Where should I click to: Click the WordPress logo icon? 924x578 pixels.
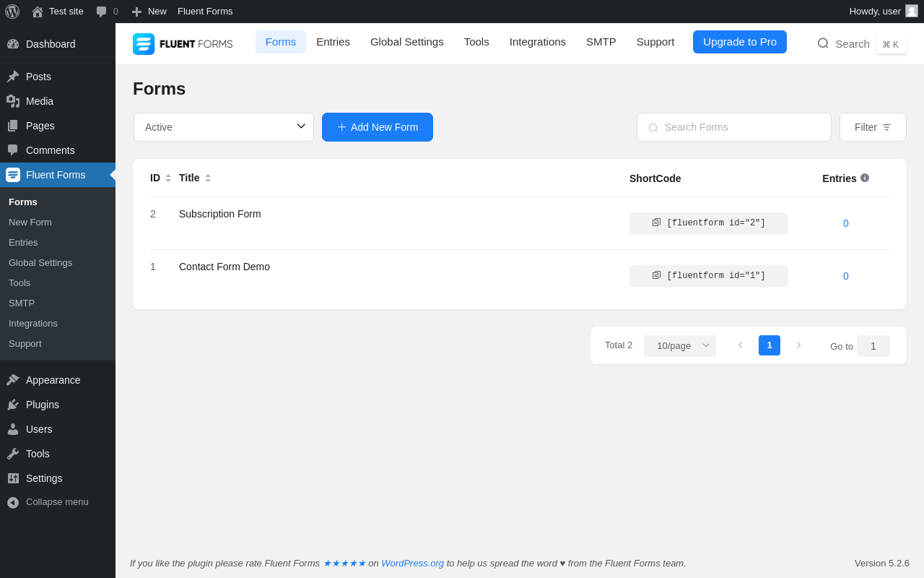12,12
